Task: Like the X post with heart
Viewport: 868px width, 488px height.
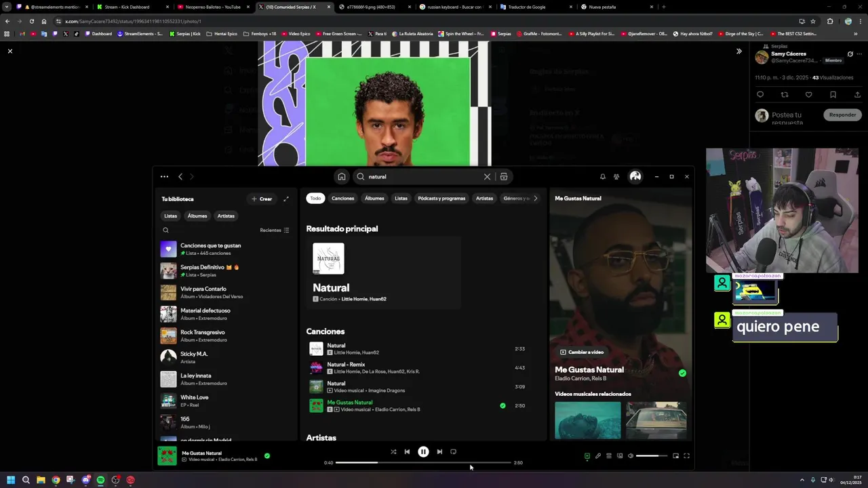Action: (x=808, y=95)
